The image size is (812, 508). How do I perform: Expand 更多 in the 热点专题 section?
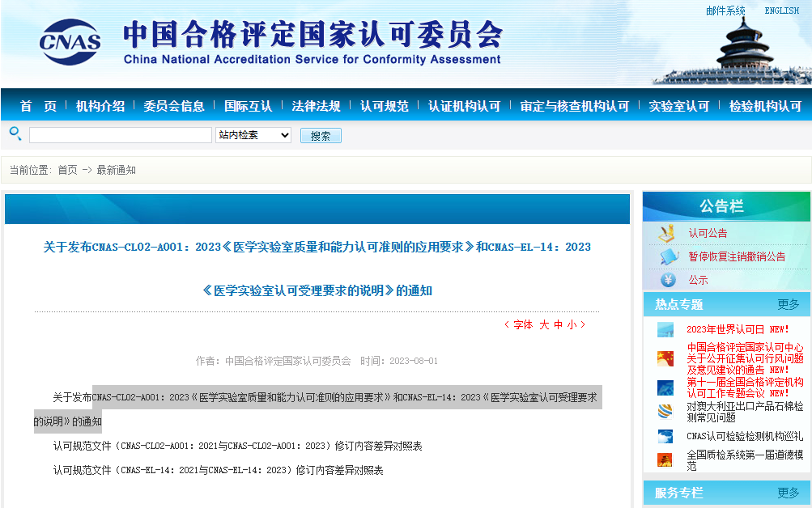coord(788,304)
